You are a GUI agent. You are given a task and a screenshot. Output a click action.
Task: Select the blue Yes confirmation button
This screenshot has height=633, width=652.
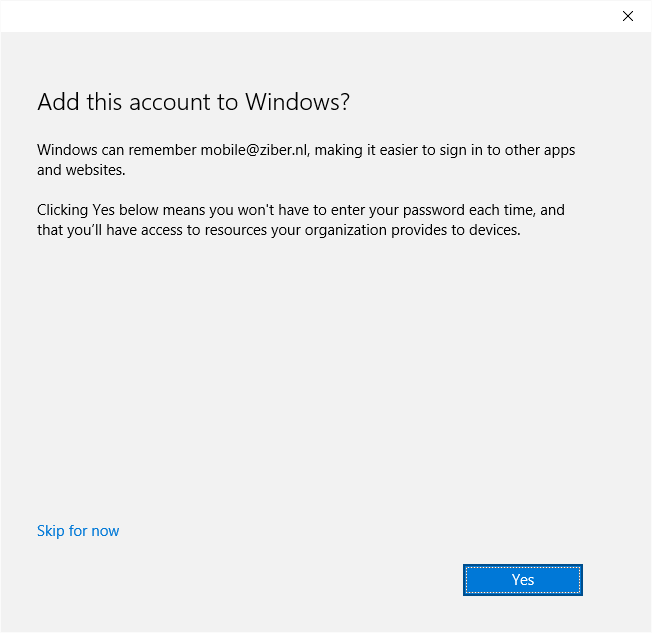pos(523,580)
